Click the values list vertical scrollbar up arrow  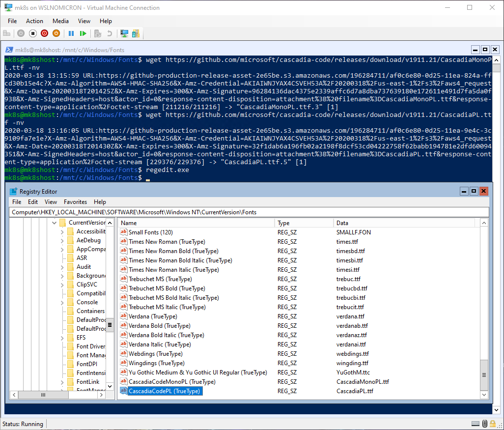[484, 223]
